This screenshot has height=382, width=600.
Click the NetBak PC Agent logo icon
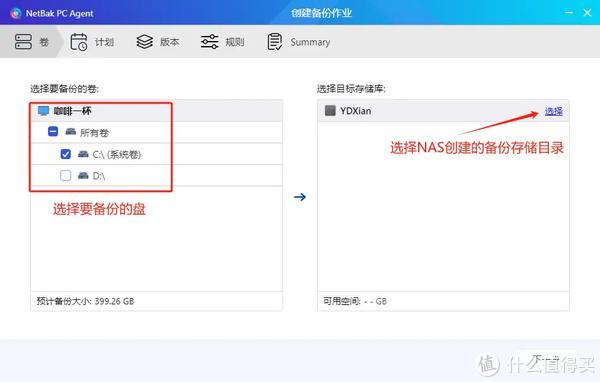(16, 13)
